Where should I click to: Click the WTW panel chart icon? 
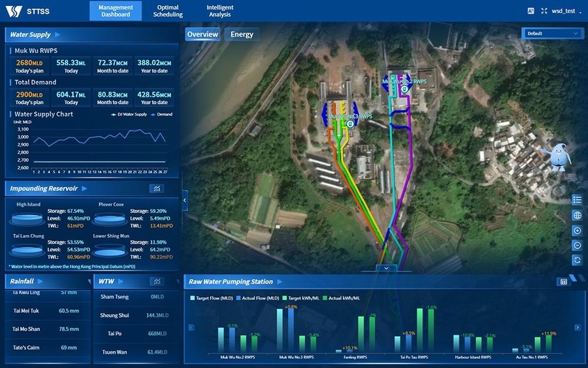point(156,282)
